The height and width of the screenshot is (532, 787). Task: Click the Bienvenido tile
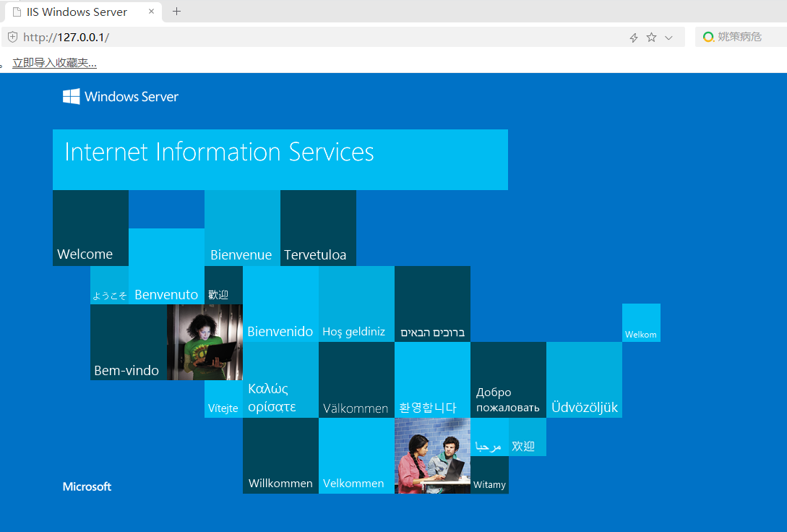pyautogui.click(x=280, y=304)
